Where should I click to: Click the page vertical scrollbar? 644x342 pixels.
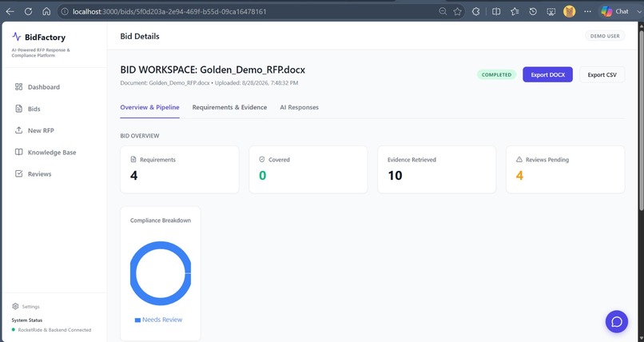[641, 119]
